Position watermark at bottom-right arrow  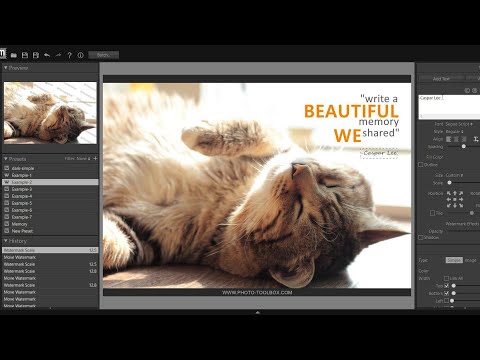point(461,206)
